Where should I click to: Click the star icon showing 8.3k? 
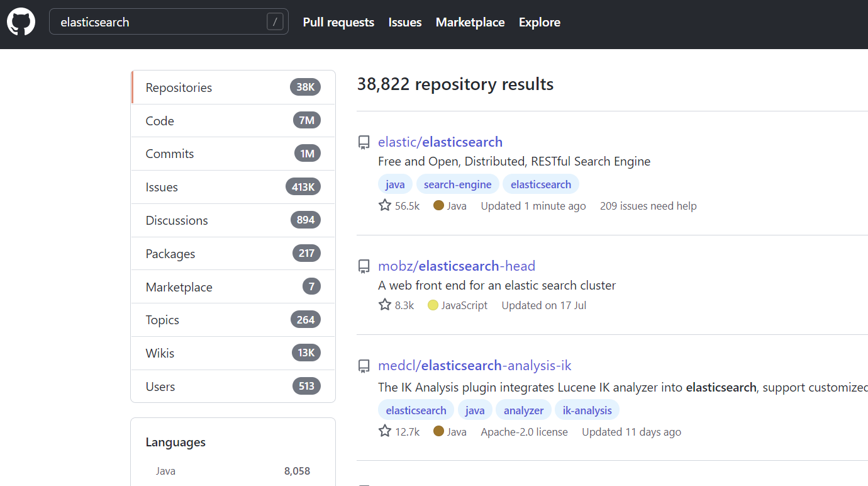pyautogui.click(x=385, y=305)
